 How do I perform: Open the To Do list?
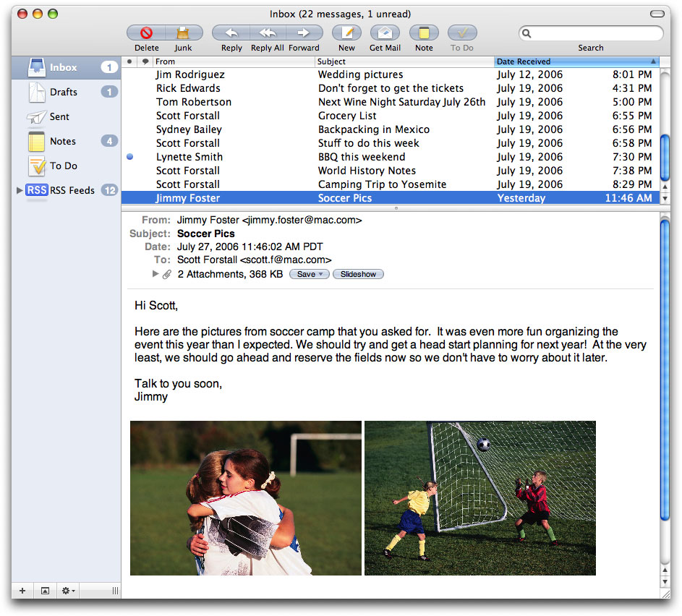[66, 166]
